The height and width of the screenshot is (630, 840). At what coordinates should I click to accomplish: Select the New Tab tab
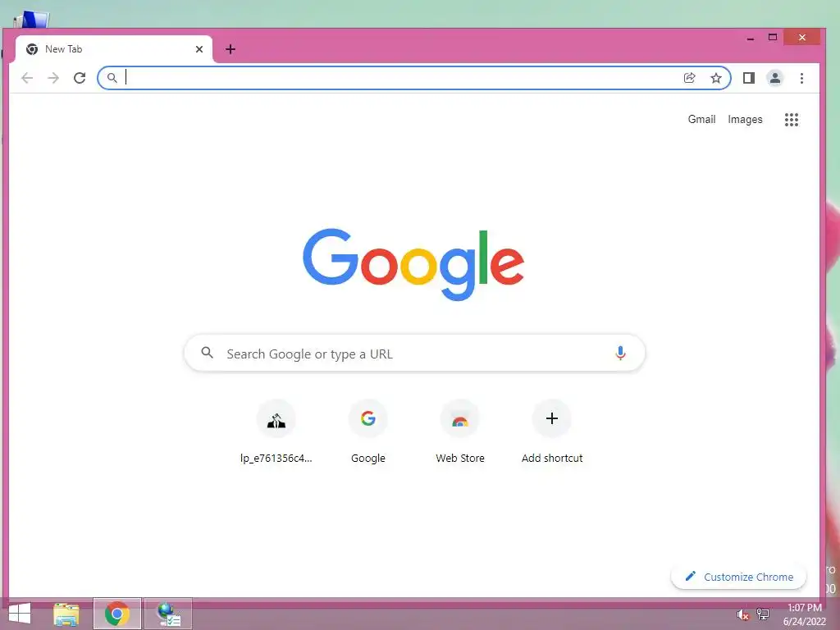point(113,49)
